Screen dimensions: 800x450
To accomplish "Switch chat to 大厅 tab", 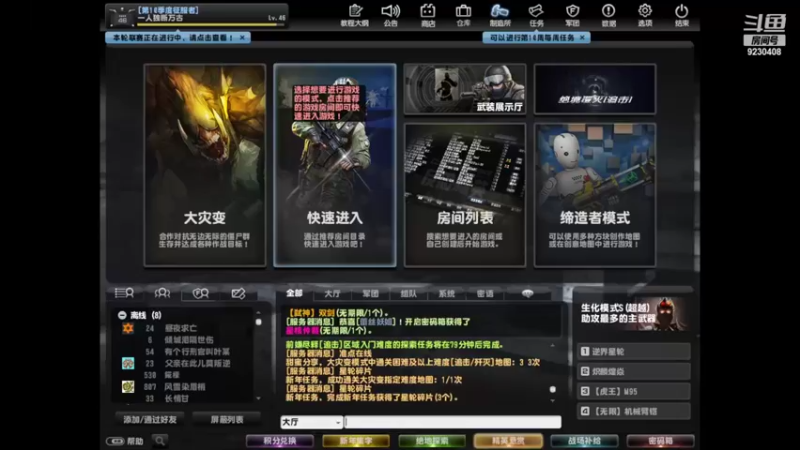I will [332, 293].
